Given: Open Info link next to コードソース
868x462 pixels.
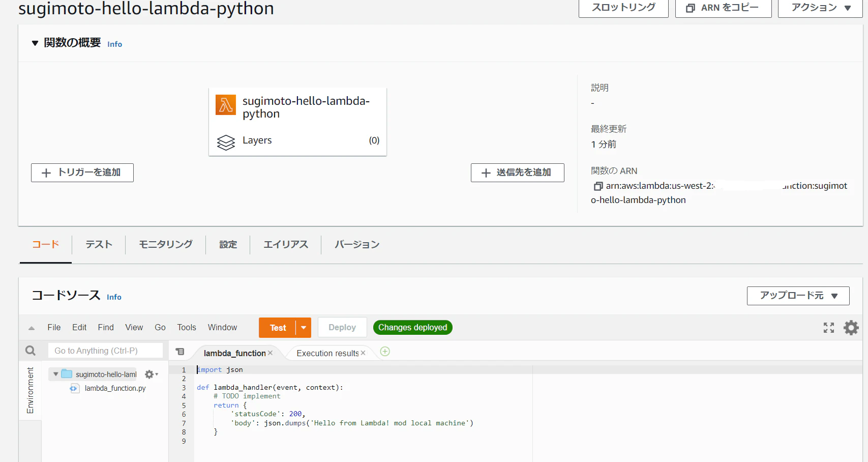Looking at the screenshot, I should pyautogui.click(x=114, y=297).
